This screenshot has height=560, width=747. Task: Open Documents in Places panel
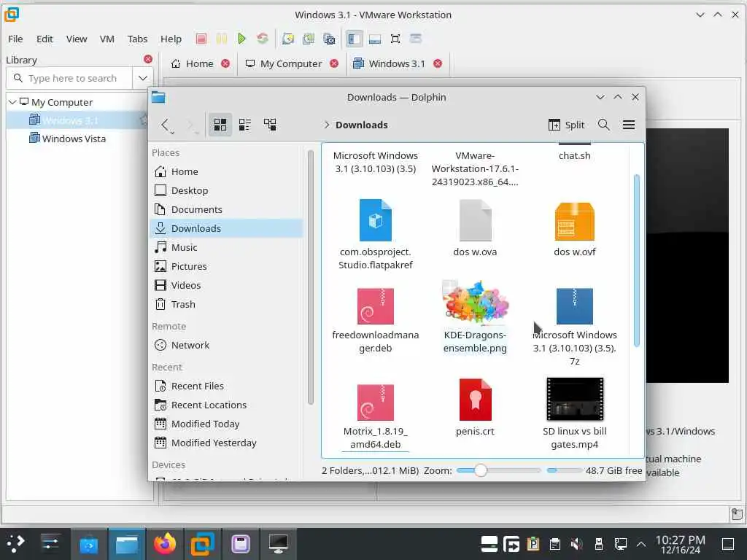click(x=226, y=209)
